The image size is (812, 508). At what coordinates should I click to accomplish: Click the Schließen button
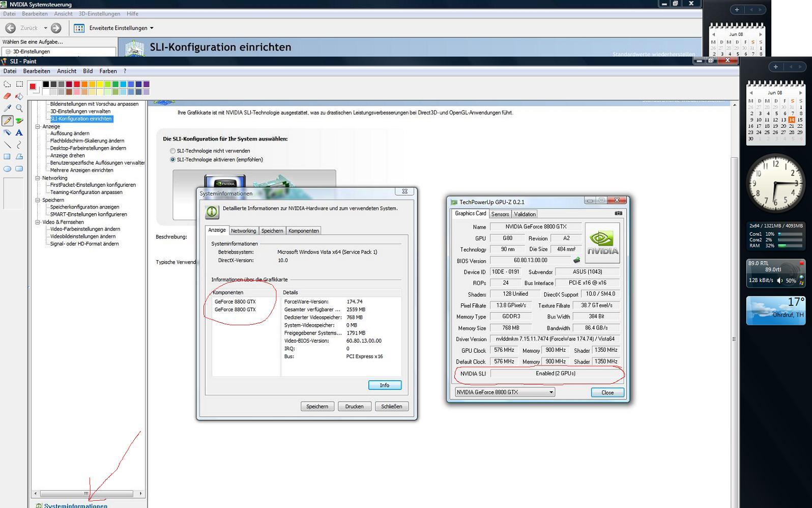click(x=392, y=406)
